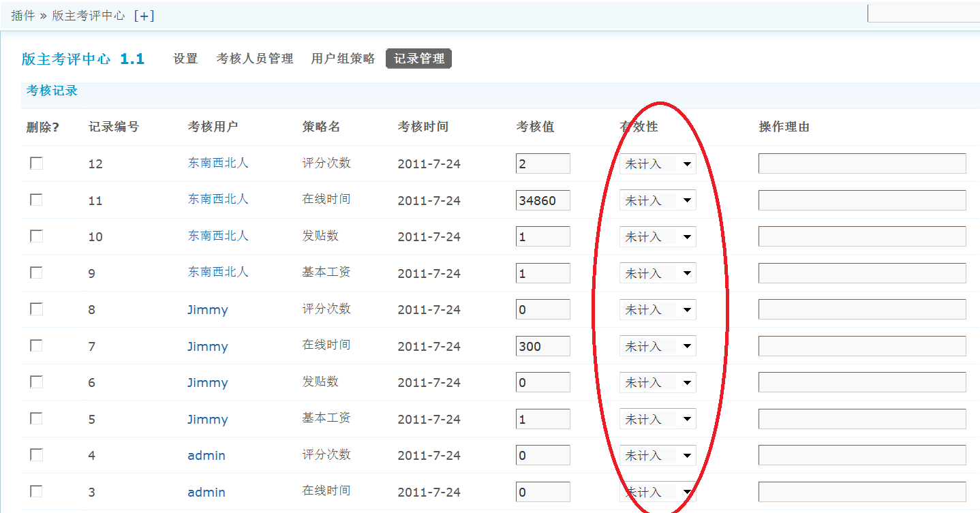980x513 pixels.
Task: Open user Jimmy in record 7 row
Action: coord(208,347)
